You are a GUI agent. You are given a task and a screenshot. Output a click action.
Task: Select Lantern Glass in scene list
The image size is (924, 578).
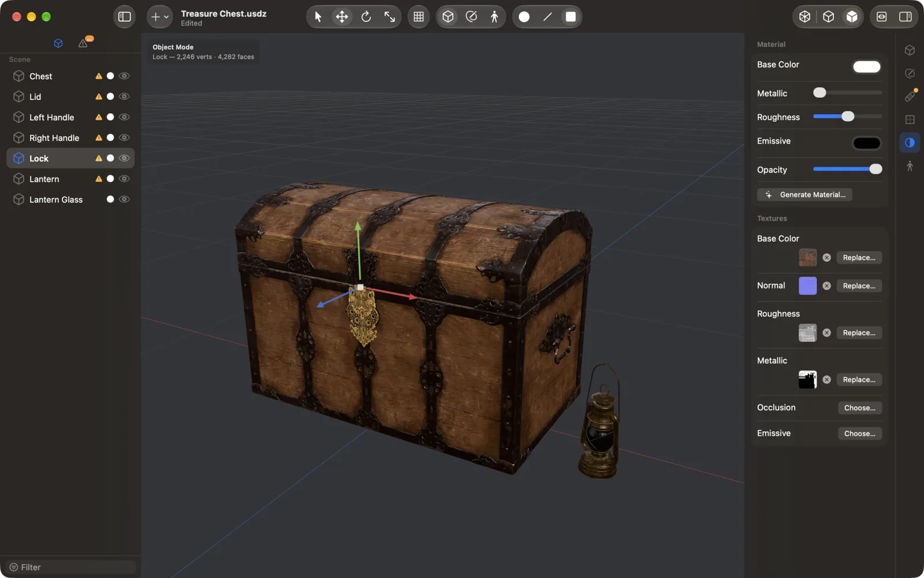(x=70, y=199)
